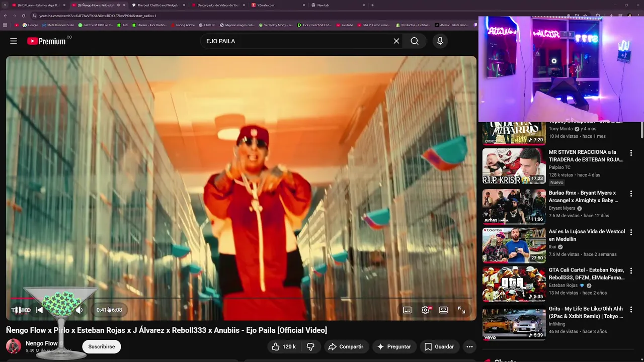Mute the Ñengo Flow tab via its speaker icon

point(118,5)
